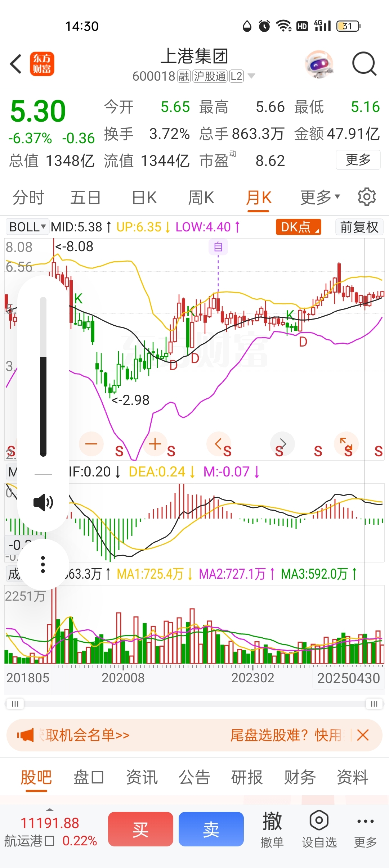Switch to 五日 chart tab

coord(85,198)
